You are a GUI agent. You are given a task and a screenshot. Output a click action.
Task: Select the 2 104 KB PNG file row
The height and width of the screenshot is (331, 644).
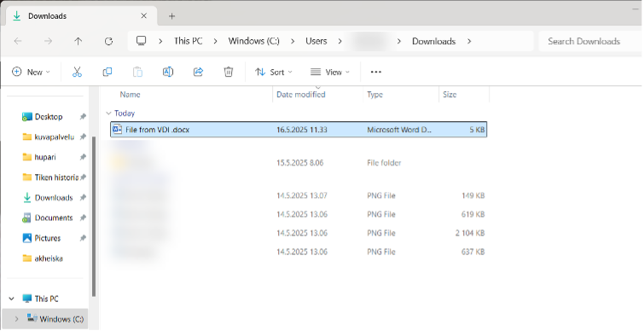pyautogui.click(x=299, y=233)
